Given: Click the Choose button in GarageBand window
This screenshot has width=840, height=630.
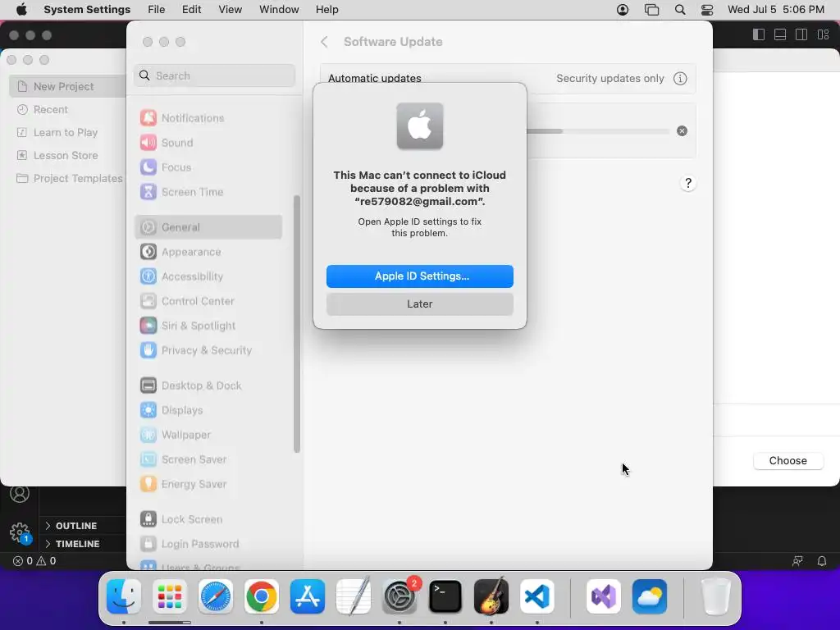Looking at the screenshot, I should (787, 461).
